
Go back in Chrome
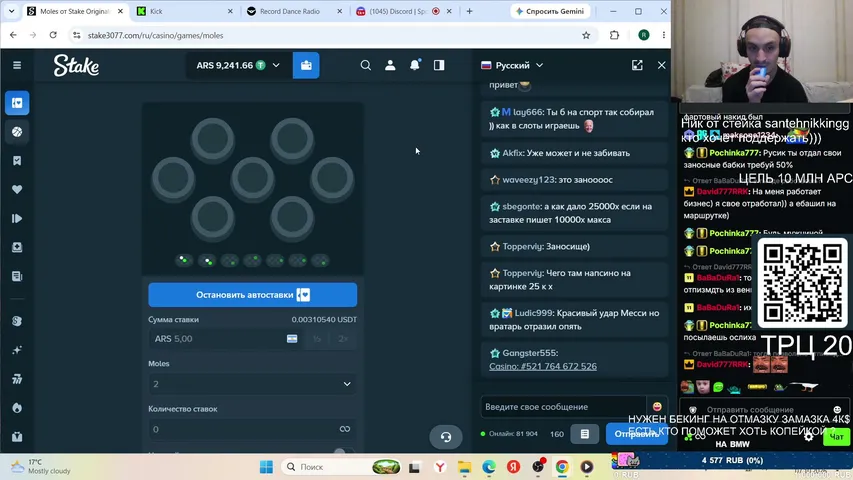coord(13,35)
